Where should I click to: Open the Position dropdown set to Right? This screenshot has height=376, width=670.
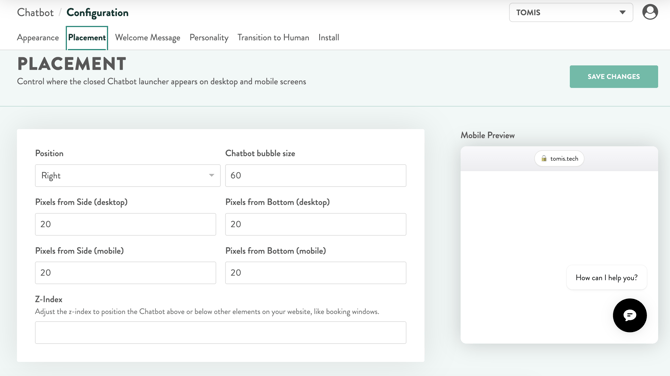[x=127, y=176]
